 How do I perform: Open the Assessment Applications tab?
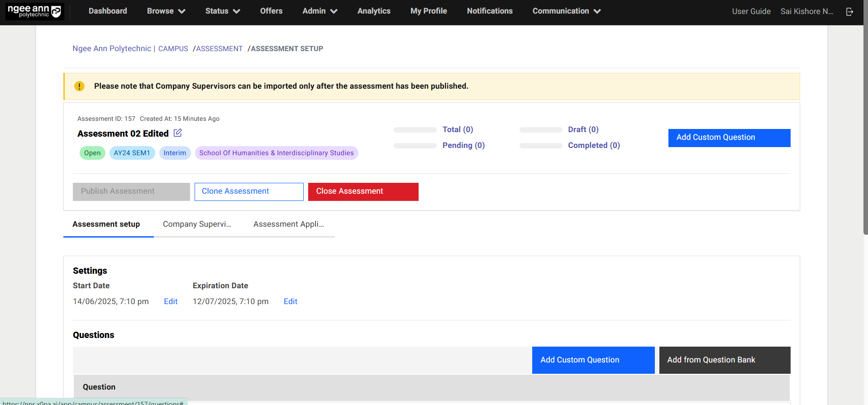(288, 224)
